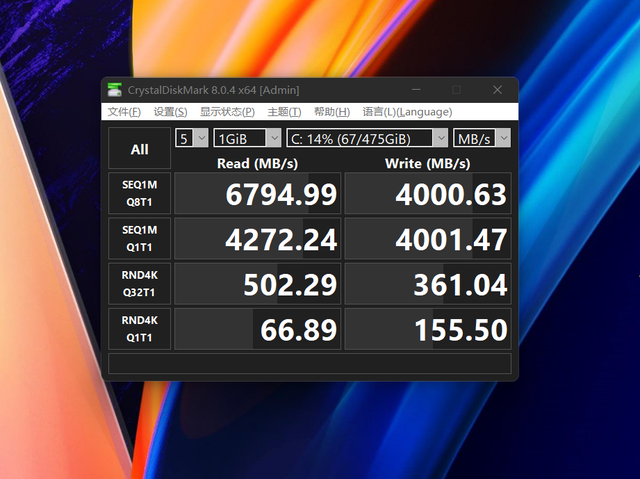The height and width of the screenshot is (479, 640).
Task: Click the 4000.63 write result
Action: point(428,193)
